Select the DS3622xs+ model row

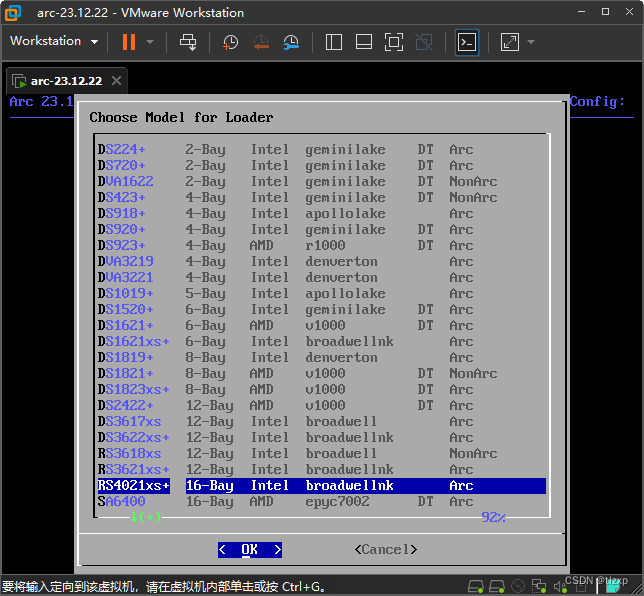point(322,438)
